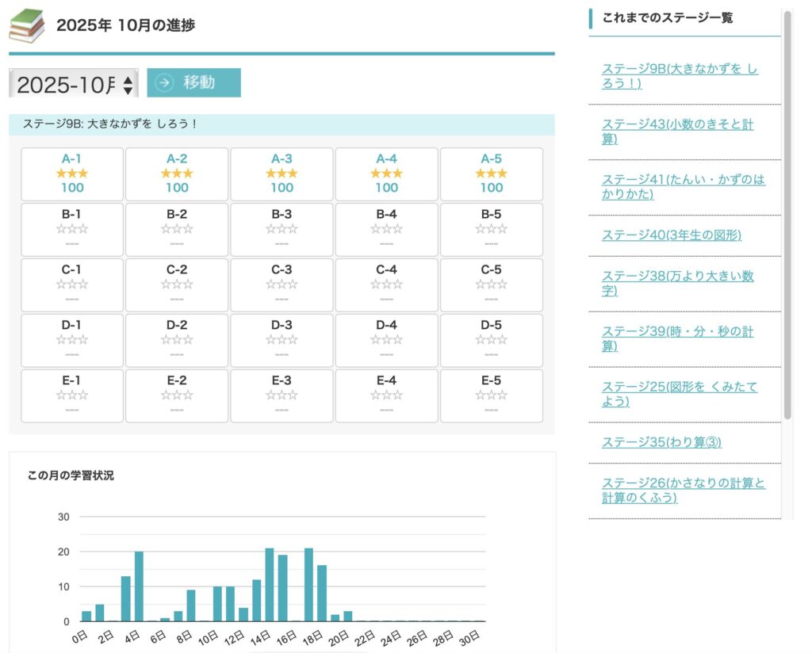Select lesson tile C-4
Image resolution: width=812 pixels, height=653 pixels.
(x=386, y=284)
